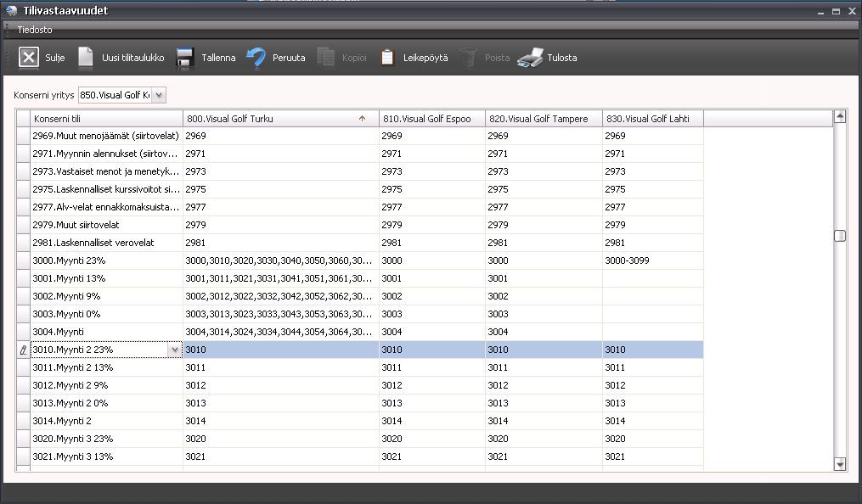Click the Uusi tilitaulukko label

pos(133,58)
